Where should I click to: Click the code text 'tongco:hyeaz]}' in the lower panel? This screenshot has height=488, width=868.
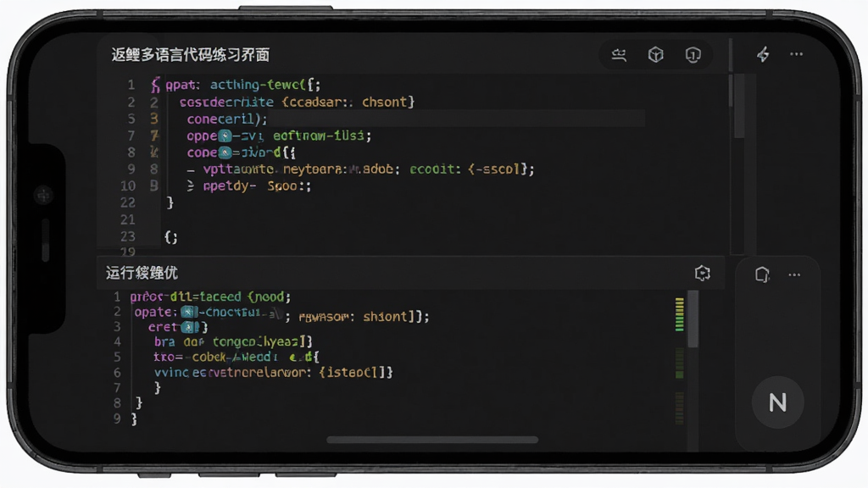[x=263, y=341]
